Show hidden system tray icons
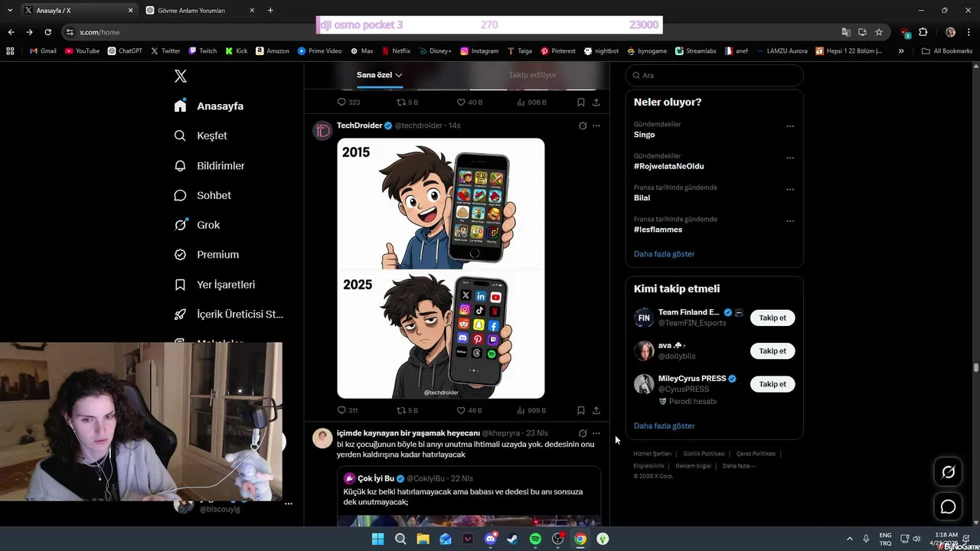 click(x=849, y=539)
